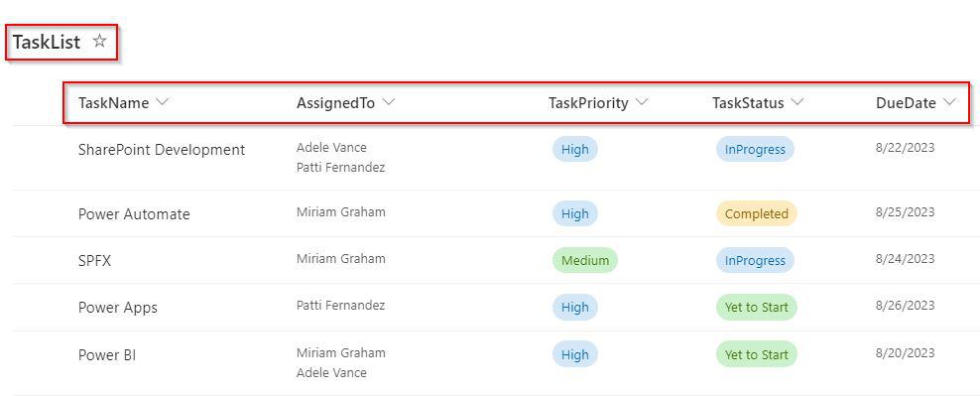Viewport: 980px width, 396px height.
Task: Open the Power Automate task item
Action: (134, 214)
